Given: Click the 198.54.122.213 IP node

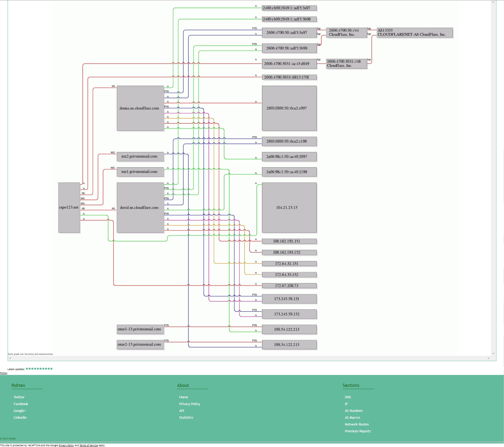Looking at the screenshot, I should click(289, 329).
